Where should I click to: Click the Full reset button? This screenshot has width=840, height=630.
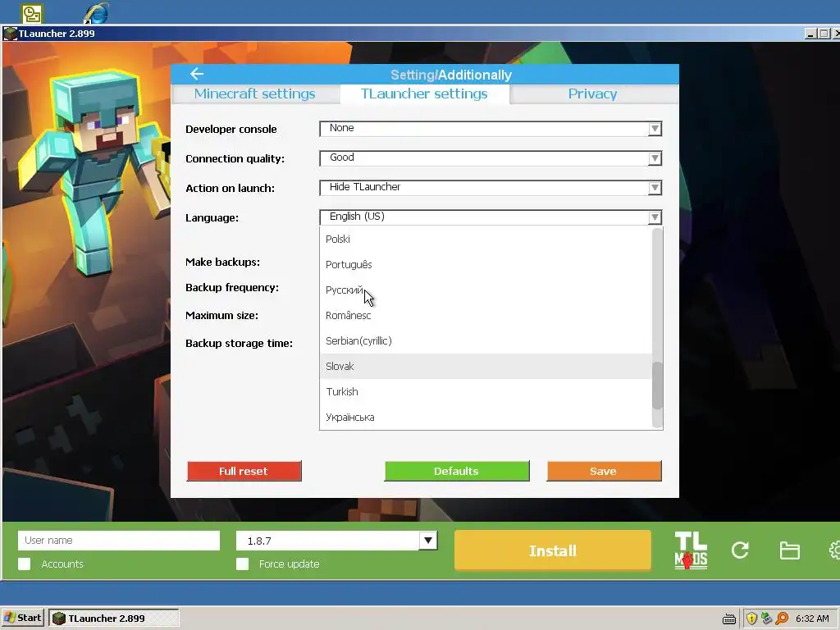(x=244, y=471)
